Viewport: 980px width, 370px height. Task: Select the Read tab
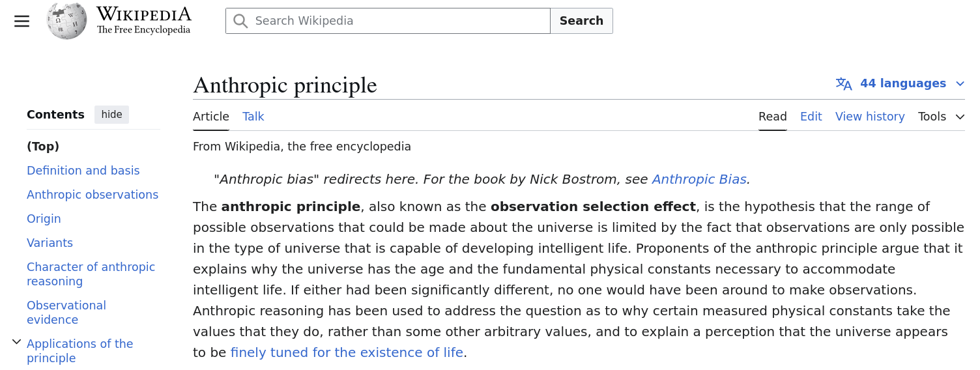773,117
